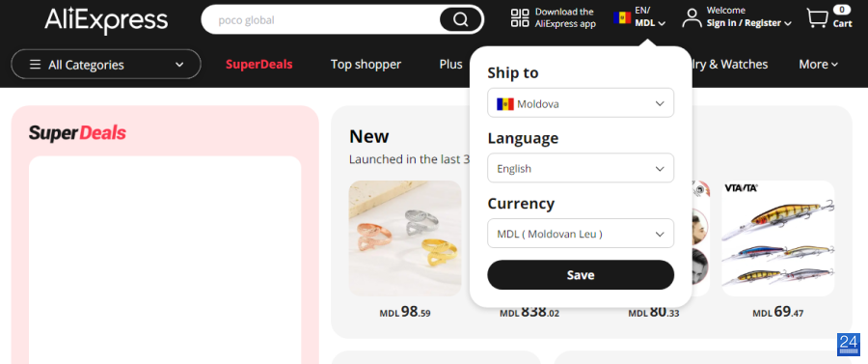Go to Top shopper tab
This screenshot has height=364, width=868.
point(366,65)
